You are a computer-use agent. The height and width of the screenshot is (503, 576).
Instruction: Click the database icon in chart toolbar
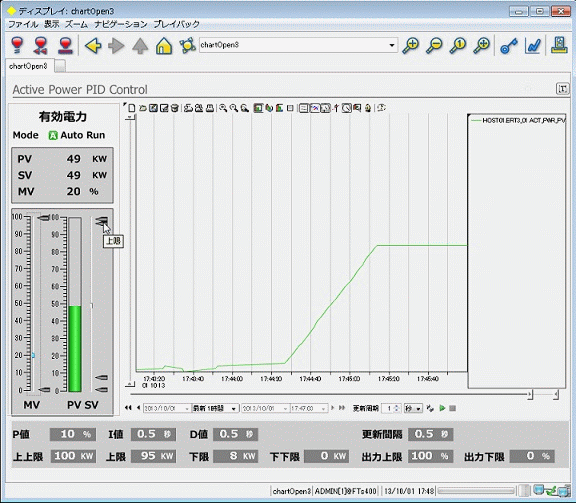tap(175, 108)
